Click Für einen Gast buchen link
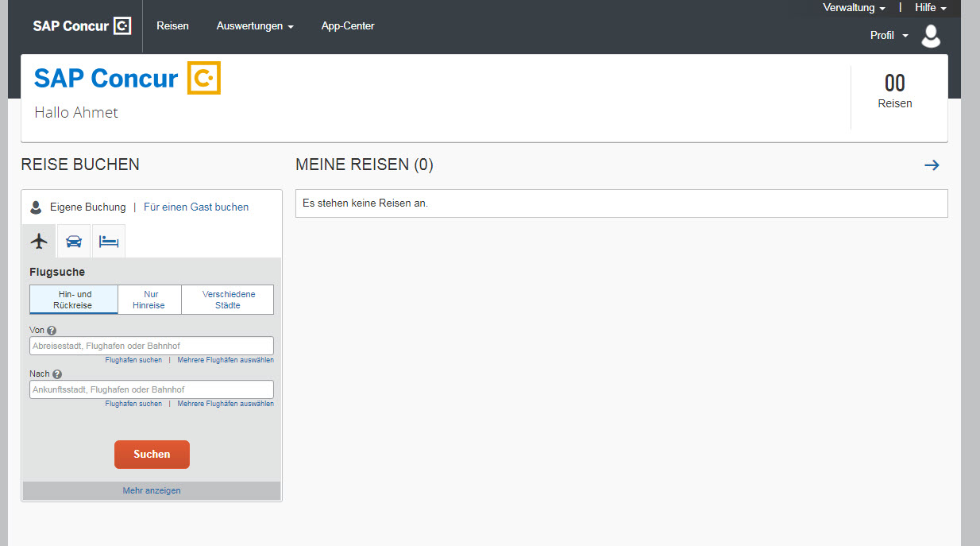This screenshot has width=980, height=546. coord(196,207)
